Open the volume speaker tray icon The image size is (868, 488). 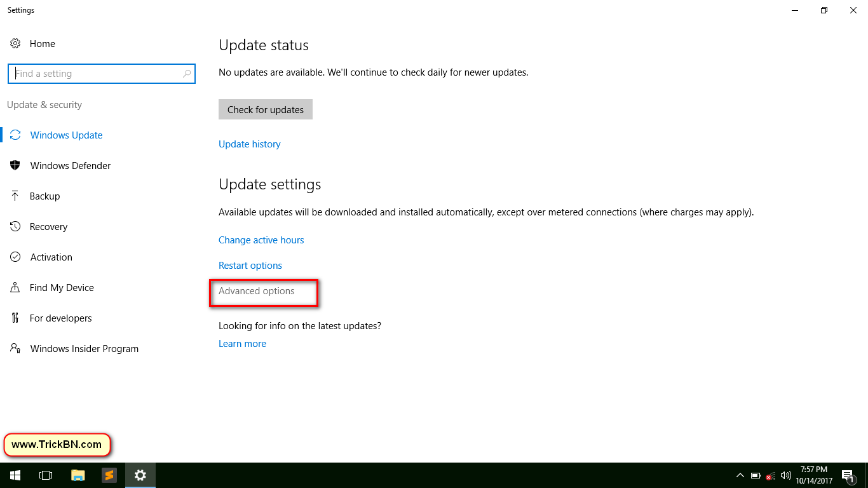point(786,475)
